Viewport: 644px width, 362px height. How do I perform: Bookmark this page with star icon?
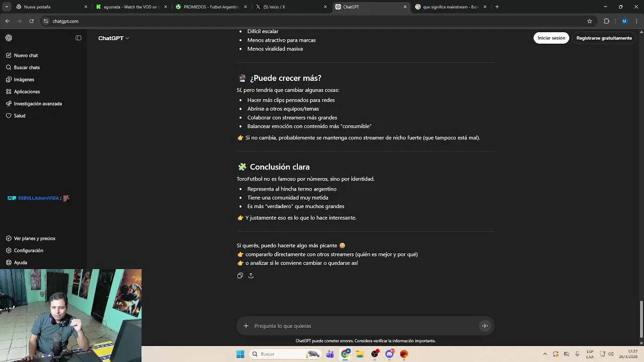tap(590, 21)
